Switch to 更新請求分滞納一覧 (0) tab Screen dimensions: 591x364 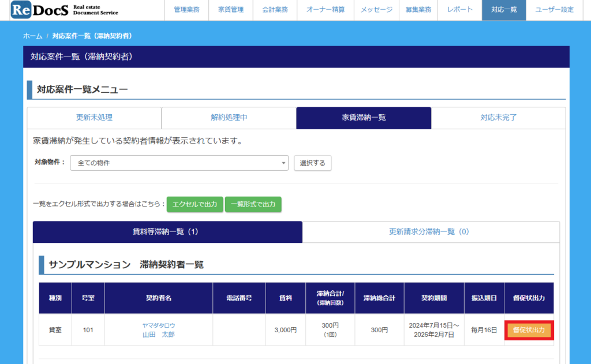(431, 232)
